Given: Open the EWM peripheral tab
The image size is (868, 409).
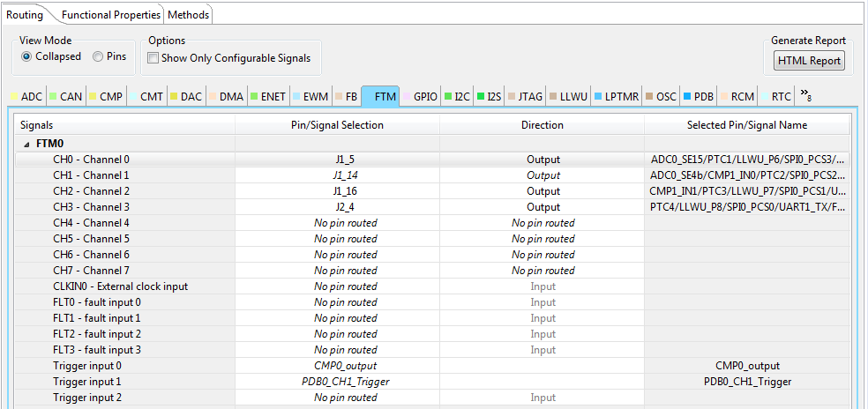Looking at the screenshot, I should coord(311,96).
